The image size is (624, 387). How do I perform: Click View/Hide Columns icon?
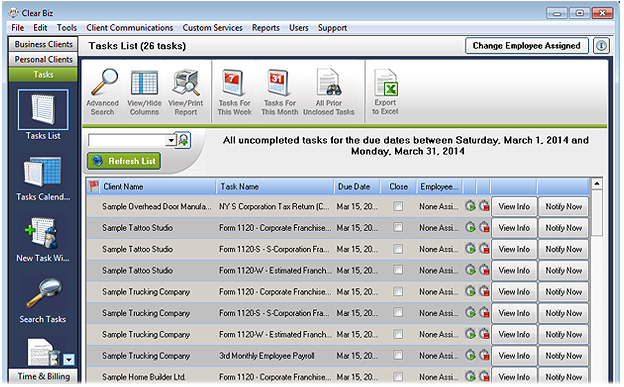coord(144,92)
